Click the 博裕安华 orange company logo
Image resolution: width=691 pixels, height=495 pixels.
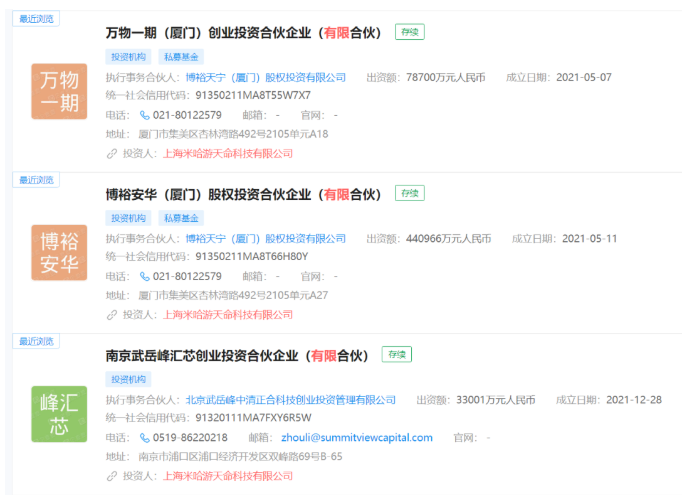(x=59, y=253)
